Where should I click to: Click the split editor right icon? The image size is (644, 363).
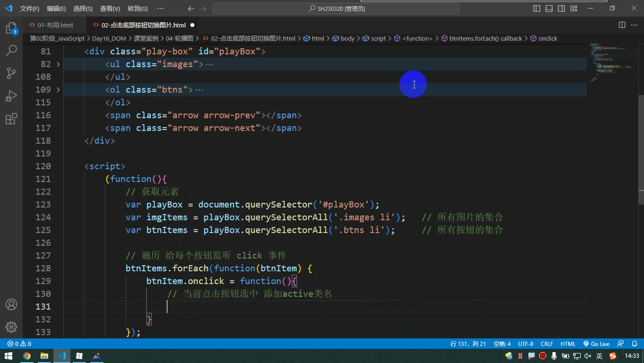pos(622,25)
